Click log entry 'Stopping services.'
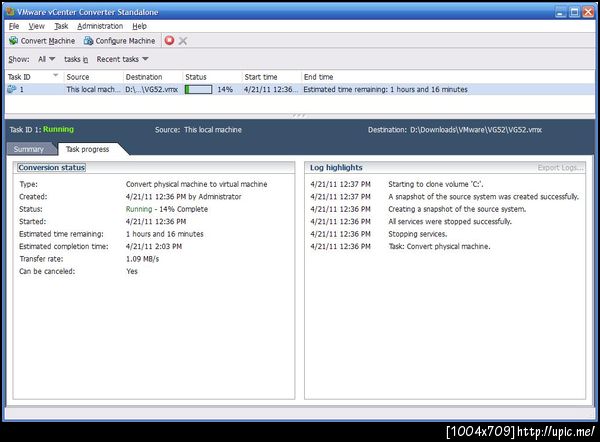 click(417, 234)
